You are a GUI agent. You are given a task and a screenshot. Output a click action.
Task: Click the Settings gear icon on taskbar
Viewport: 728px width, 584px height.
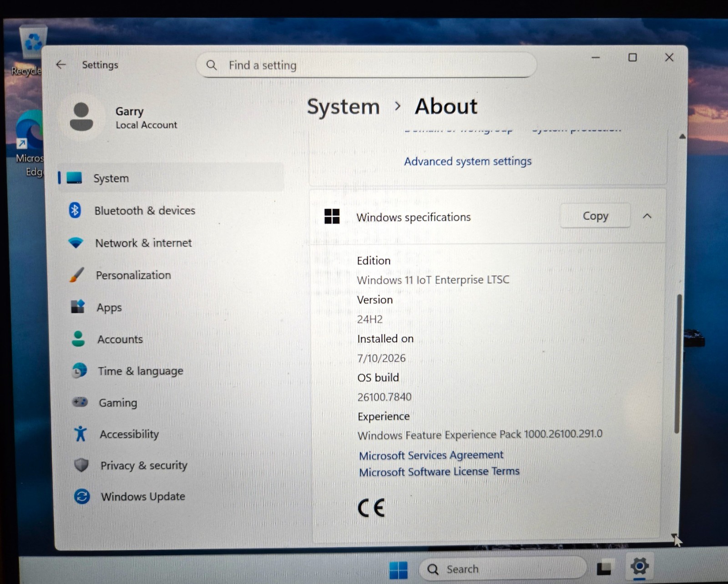tap(639, 567)
